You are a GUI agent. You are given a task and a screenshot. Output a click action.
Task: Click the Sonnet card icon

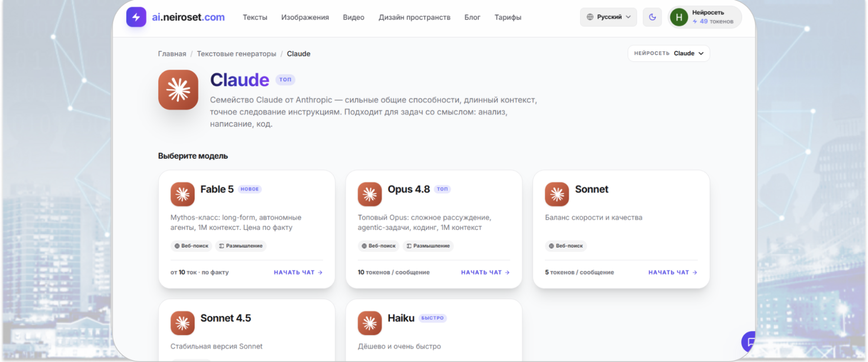coord(557,194)
